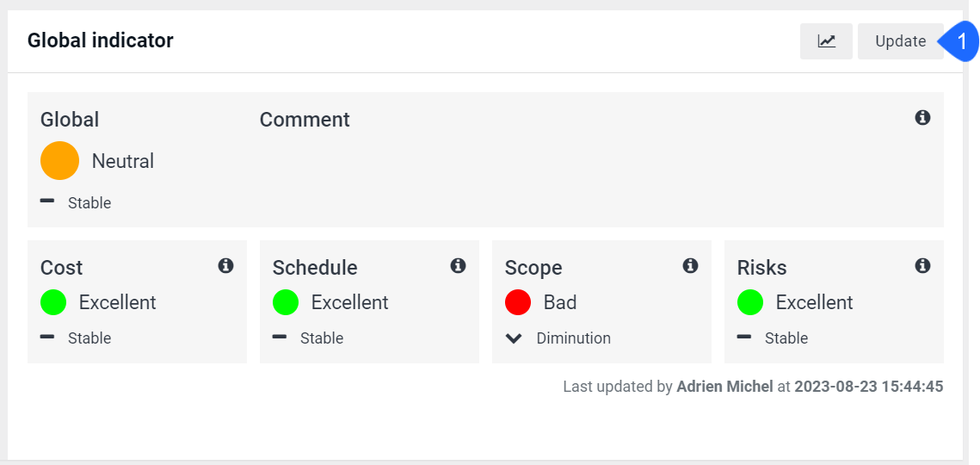
Task: Click the green Risks status circle
Action: pyautogui.click(x=750, y=302)
